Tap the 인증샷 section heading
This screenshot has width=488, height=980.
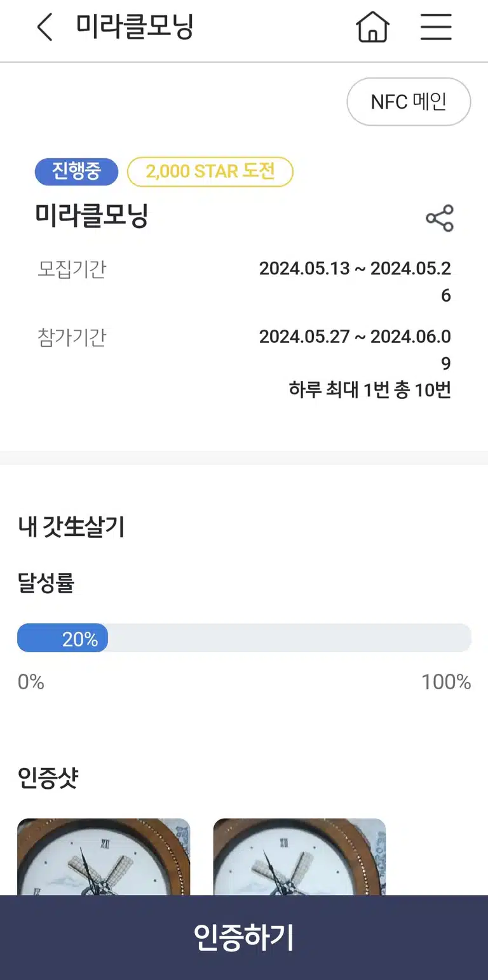48,777
